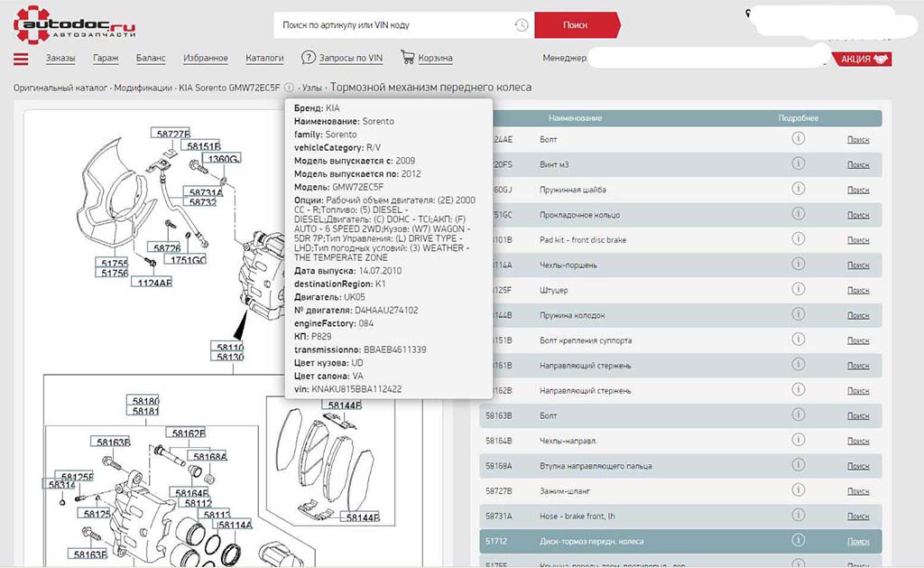Viewport: 924px width, 568px height.
Task: Click Поиск link for Hose - brake front row
Action: point(858,516)
